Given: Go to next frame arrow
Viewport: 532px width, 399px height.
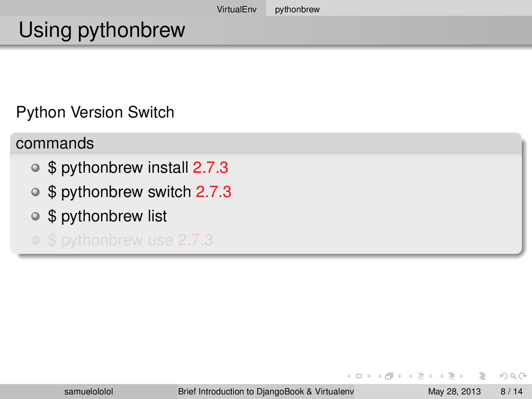Looking at the screenshot, I should click(x=400, y=376).
